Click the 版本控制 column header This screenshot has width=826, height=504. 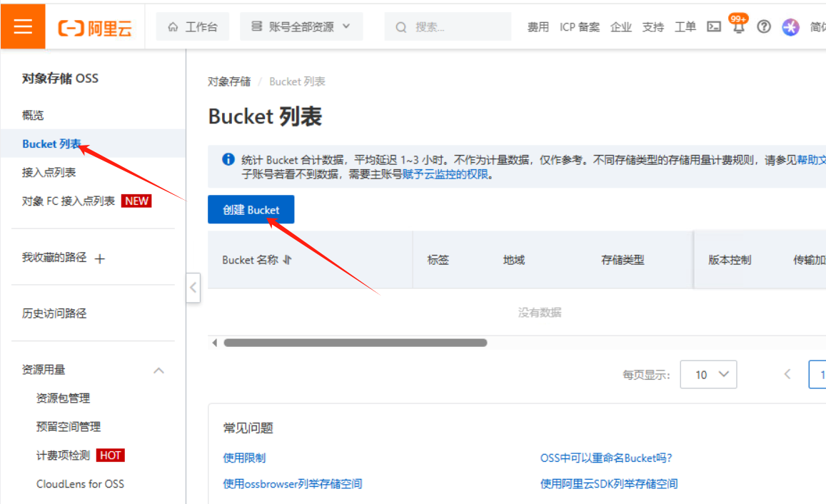[730, 260]
